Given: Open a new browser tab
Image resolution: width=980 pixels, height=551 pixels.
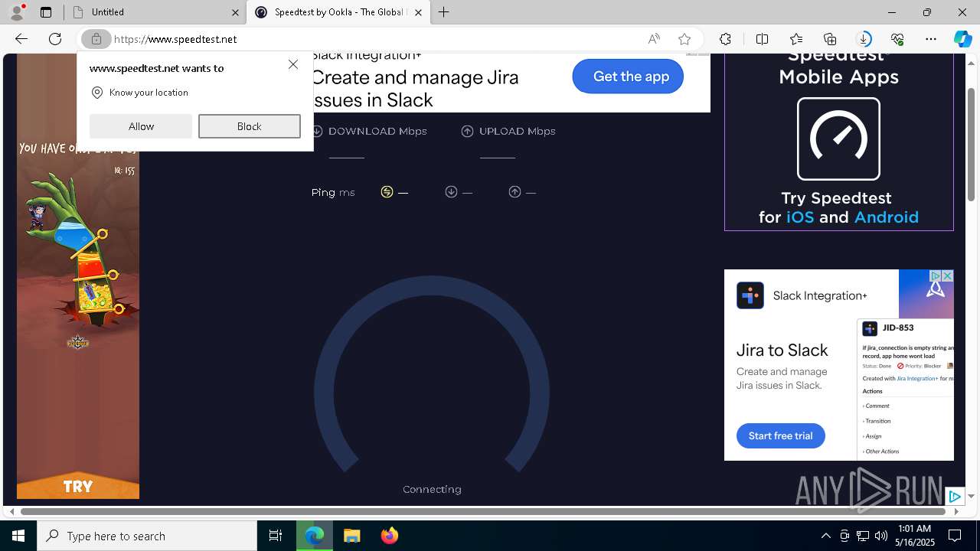Looking at the screenshot, I should pos(444,12).
